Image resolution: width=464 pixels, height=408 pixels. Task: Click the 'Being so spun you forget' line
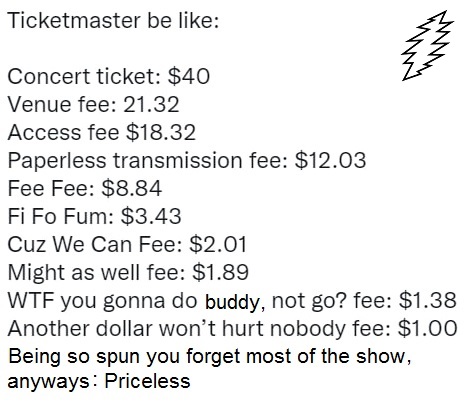click(x=209, y=357)
